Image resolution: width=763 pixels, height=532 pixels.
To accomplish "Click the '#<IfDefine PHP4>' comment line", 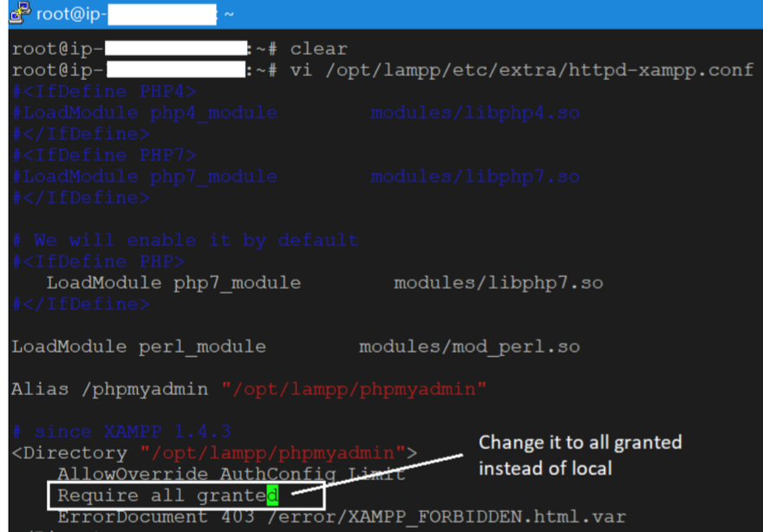I will tap(104, 92).
